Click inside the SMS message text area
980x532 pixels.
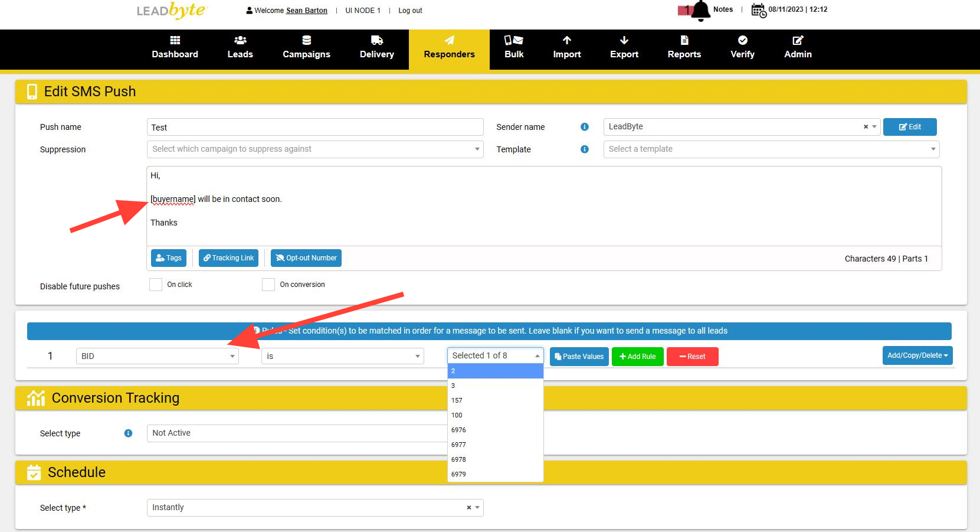pyautogui.click(x=544, y=206)
